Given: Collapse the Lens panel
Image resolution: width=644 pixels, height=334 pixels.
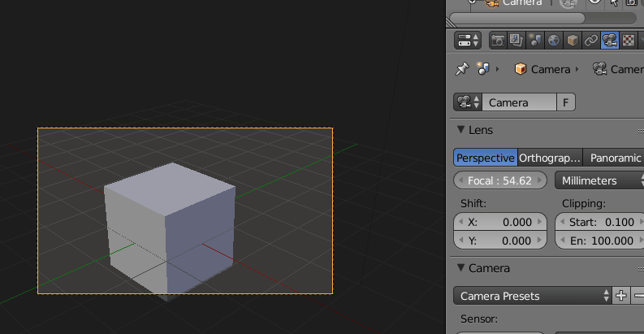Looking at the screenshot, I should click(x=461, y=130).
